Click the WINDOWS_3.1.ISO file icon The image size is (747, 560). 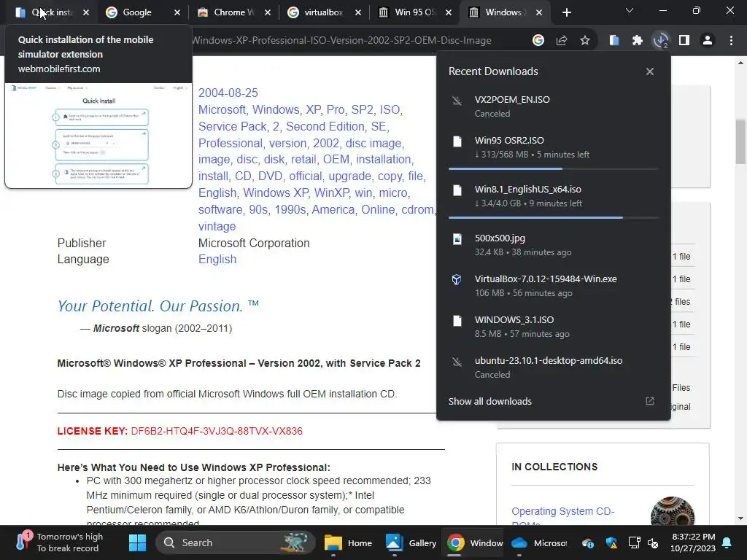[457, 321]
